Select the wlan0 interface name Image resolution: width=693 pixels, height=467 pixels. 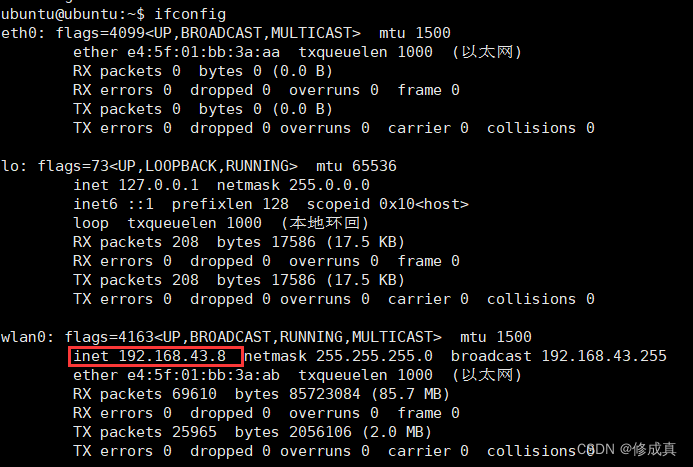[24, 337]
